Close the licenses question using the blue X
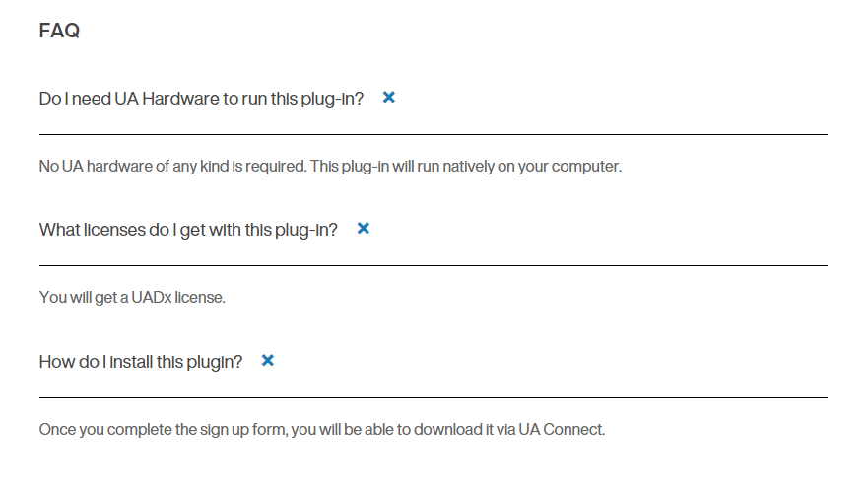The width and height of the screenshot is (868, 488). 364,228
